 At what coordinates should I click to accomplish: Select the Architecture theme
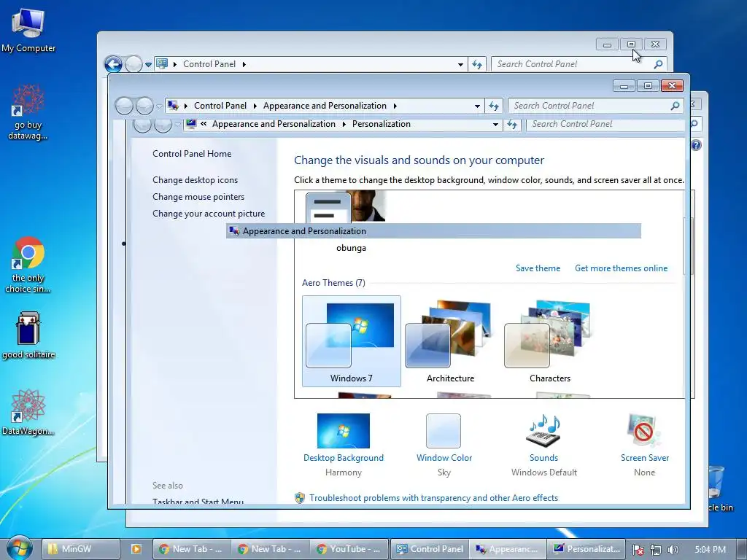pos(451,341)
